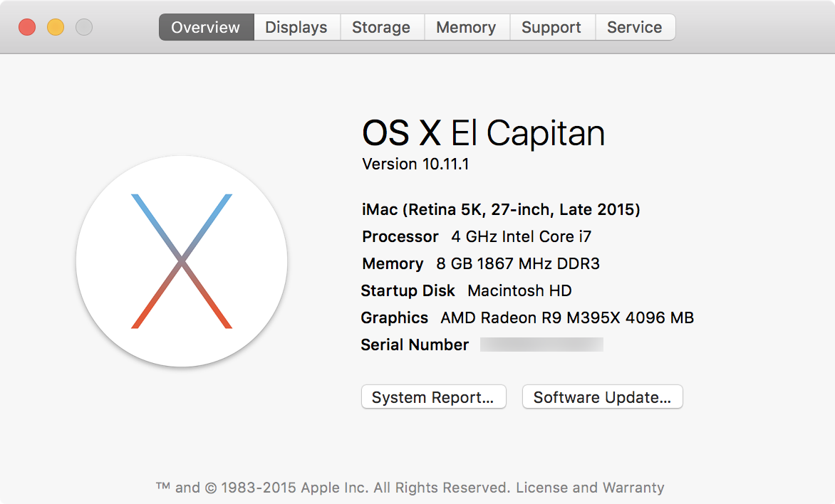The image size is (835, 504).
Task: Open the License and Warranty link
Action: click(590, 488)
